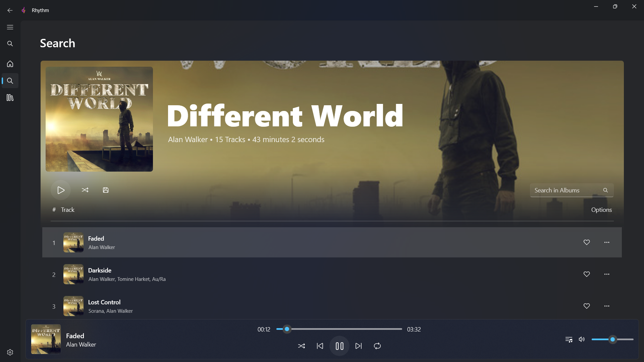Save album as playlist icon
644x362 pixels.
click(x=106, y=190)
